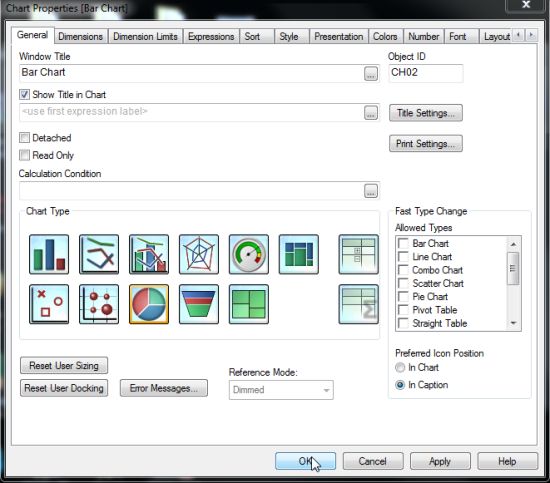This screenshot has width=550, height=483.
Task: Click the Cancel button
Action: point(373,461)
